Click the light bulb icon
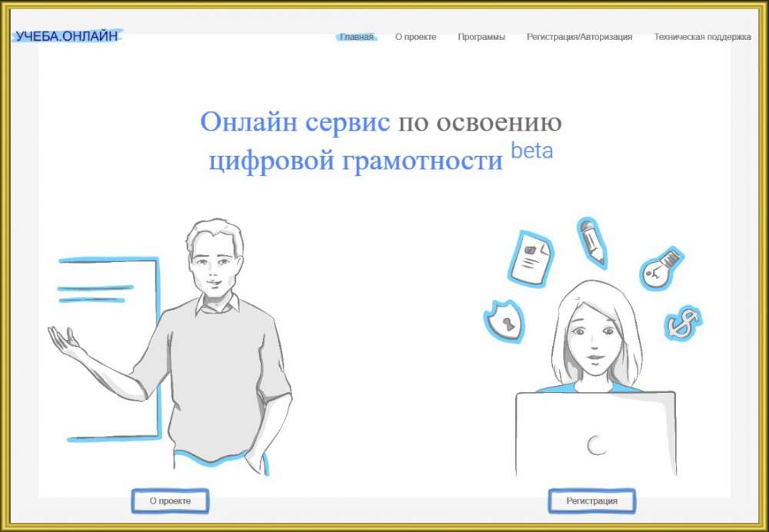This screenshot has width=769, height=532. point(661,269)
